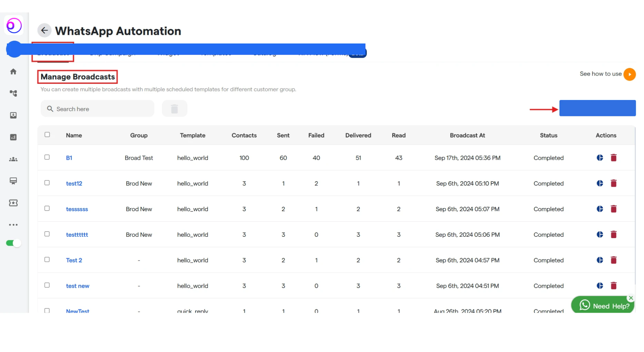View report chart for broadcast test12
The height and width of the screenshot is (352, 644).
pos(600,183)
